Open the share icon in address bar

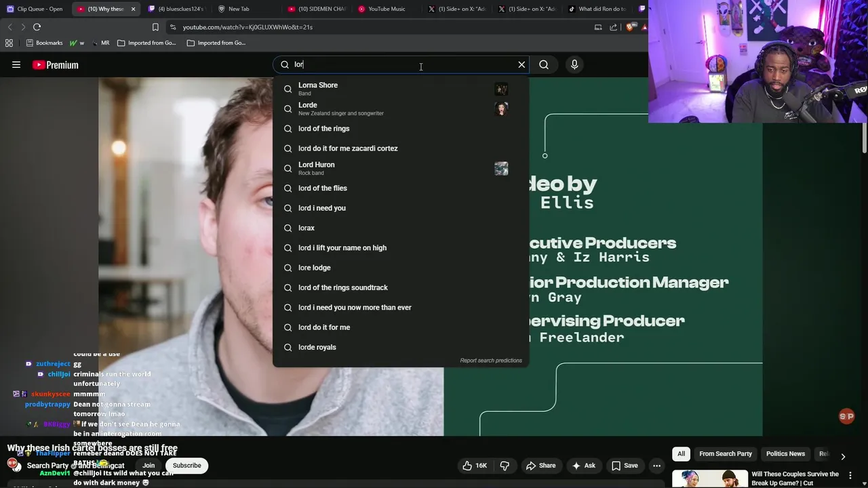[614, 27]
